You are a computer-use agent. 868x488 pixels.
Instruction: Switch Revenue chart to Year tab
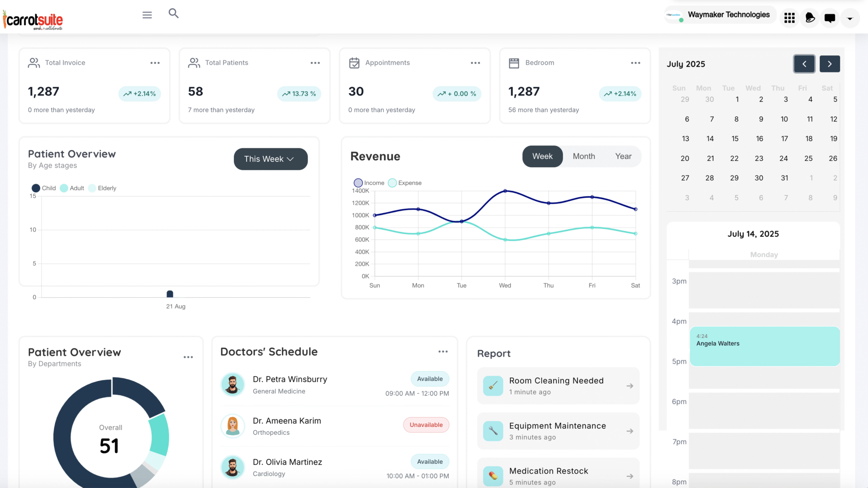click(623, 156)
